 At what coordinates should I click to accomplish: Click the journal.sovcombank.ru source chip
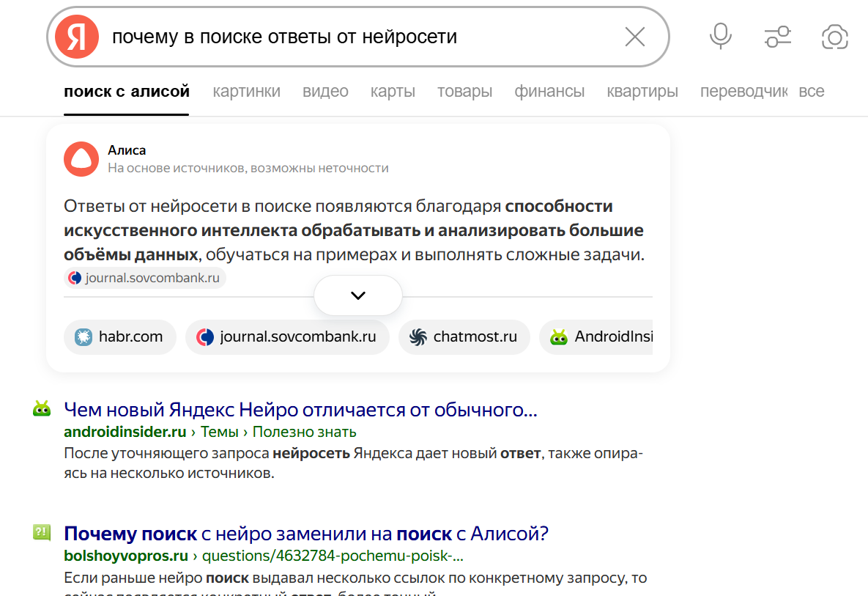pos(287,336)
